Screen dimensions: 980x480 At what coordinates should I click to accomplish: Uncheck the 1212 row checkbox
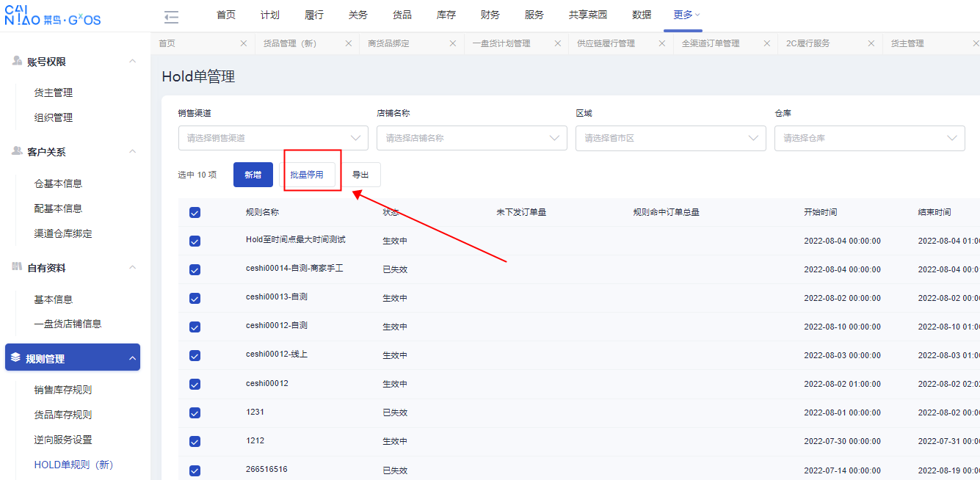coord(195,441)
